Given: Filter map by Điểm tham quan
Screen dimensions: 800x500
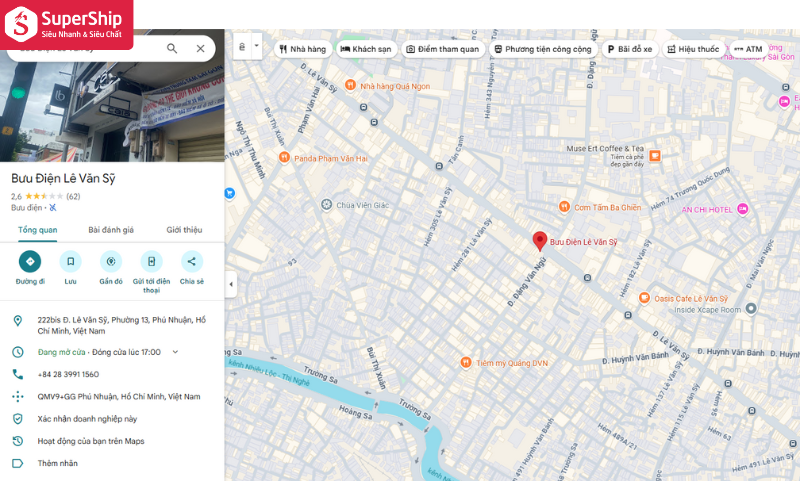Looking at the screenshot, I should [442, 49].
